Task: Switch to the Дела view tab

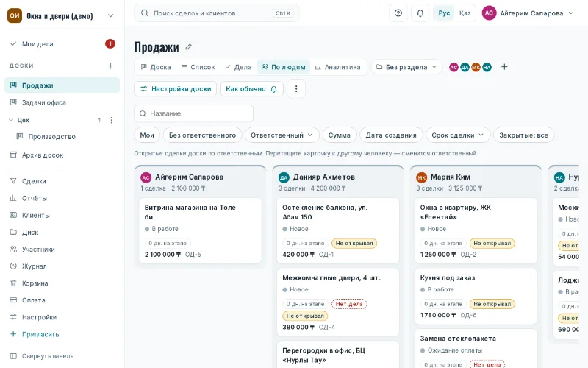Action: 238,67
